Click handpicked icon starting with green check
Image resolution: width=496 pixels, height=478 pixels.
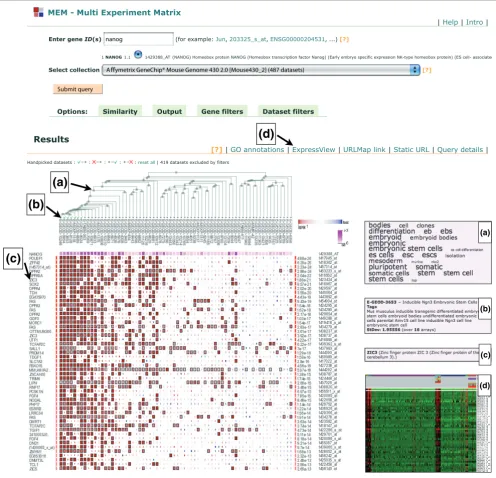[82, 162]
